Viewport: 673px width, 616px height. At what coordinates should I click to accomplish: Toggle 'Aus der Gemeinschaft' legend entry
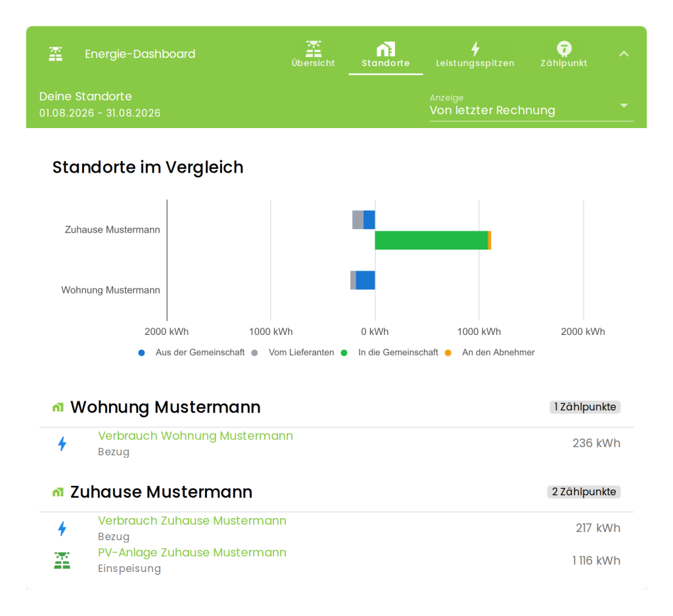[191, 353]
